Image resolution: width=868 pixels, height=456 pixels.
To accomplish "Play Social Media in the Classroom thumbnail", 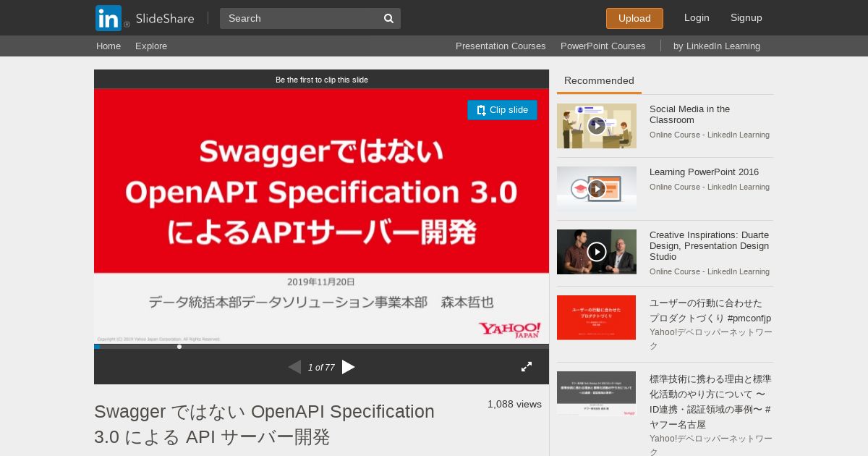I will [597, 126].
